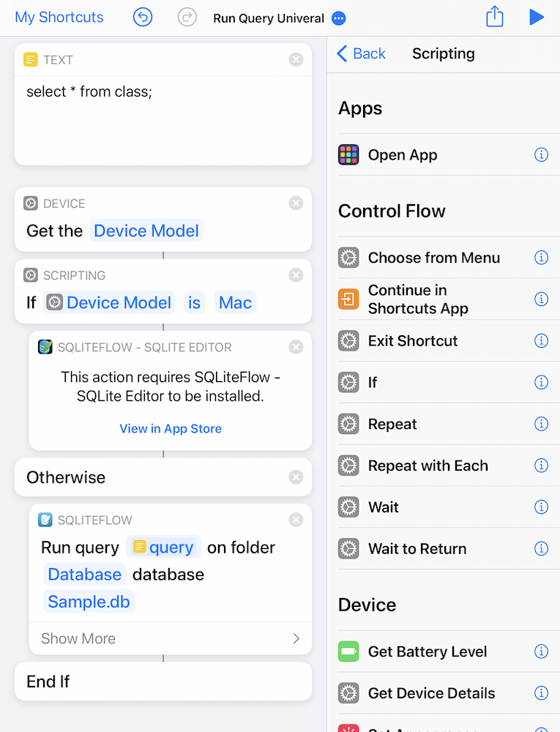The height and width of the screenshot is (732, 560).
Task: Click the Undo arrow icon
Action: click(142, 18)
